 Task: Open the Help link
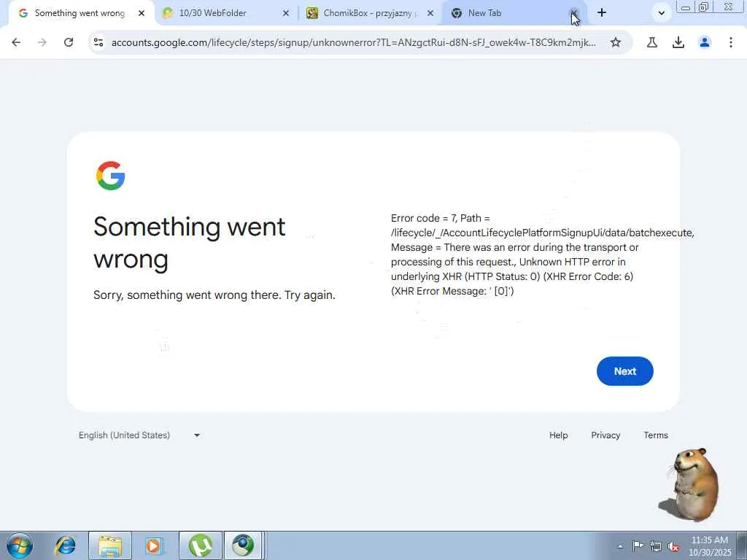(x=558, y=435)
